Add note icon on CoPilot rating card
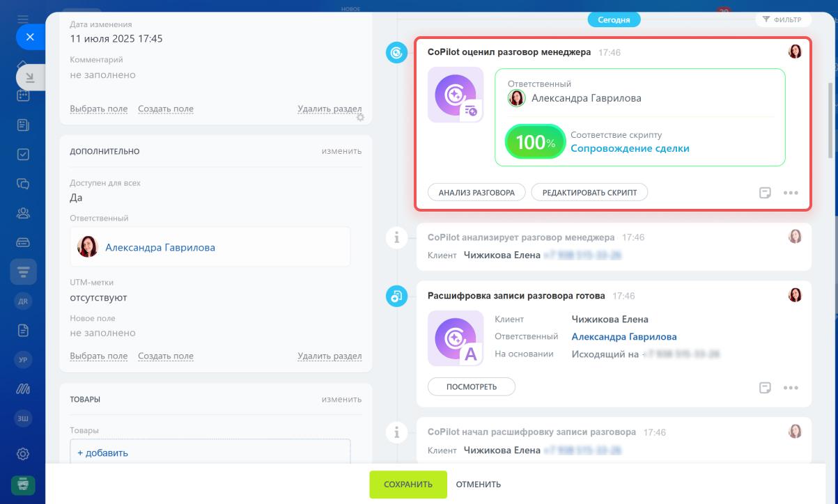This screenshot has height=504, width=838. [x=765, y=193]
